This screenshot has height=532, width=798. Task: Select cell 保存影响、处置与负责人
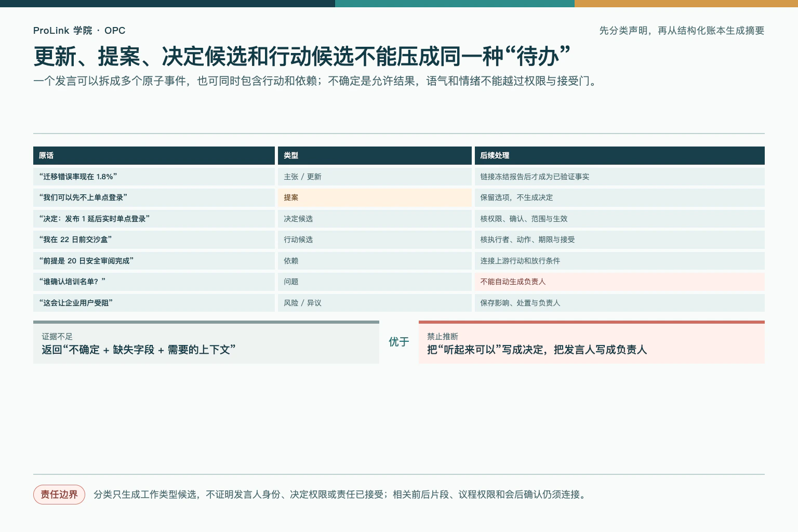(x=620, y=303)
